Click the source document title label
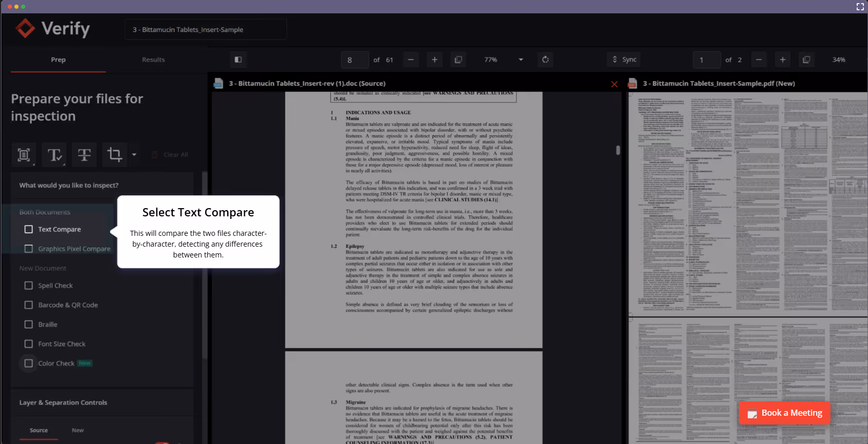This screenshot has height=444, width=868. pyautogui.click(x=307, y=83)
